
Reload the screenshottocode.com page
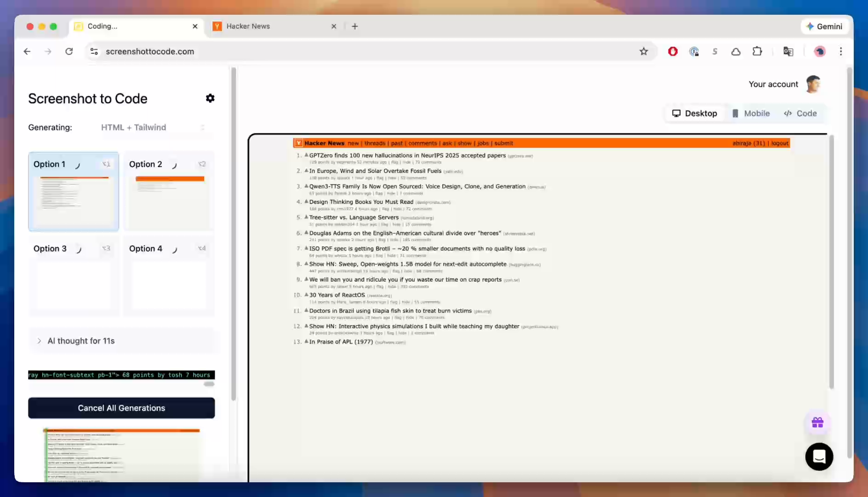69,52
